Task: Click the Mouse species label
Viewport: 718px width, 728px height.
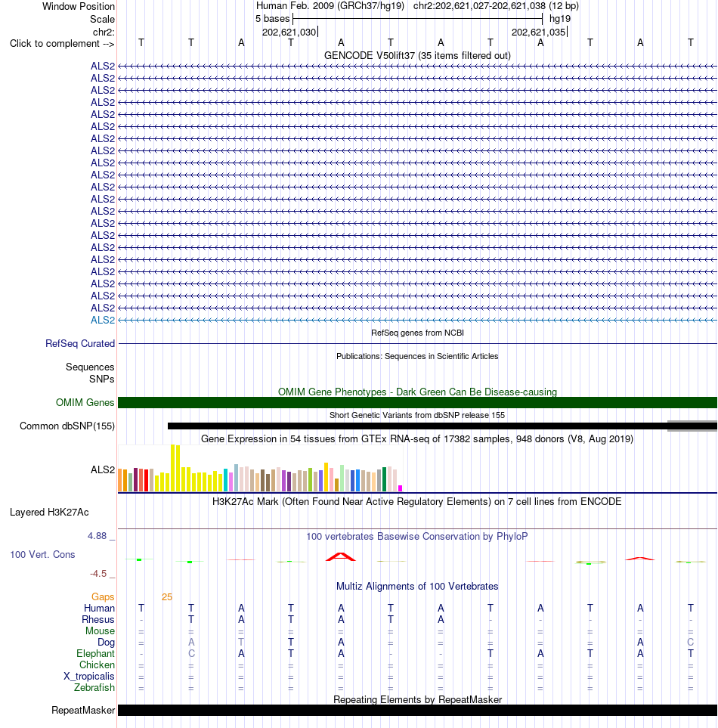Action: pyautogui.click(x=100, y=631)
